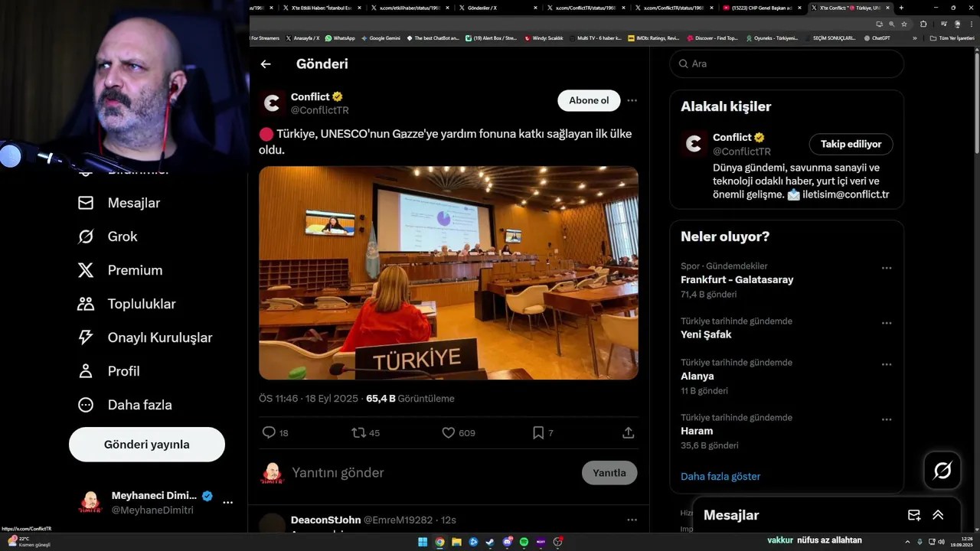Screen dimensions: 980x551
Task: Click the Yanıtla button
Action: pos(609,473)
